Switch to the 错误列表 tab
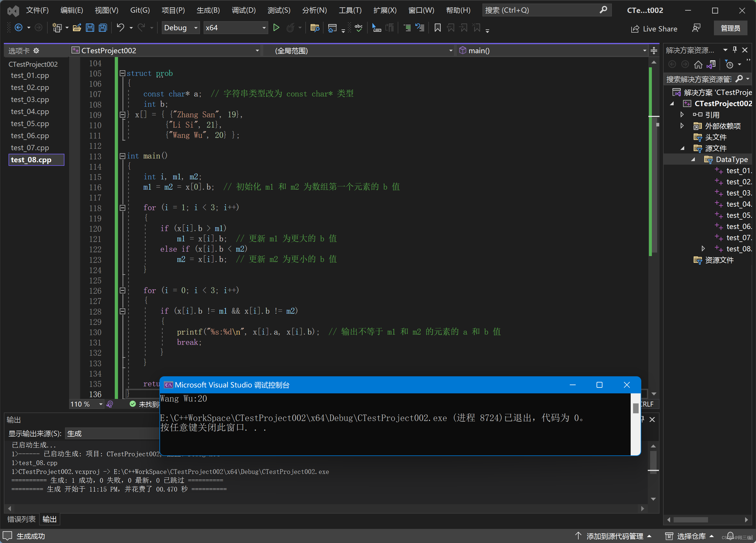Viewport: 756px width, 543px height. [21, 519]
